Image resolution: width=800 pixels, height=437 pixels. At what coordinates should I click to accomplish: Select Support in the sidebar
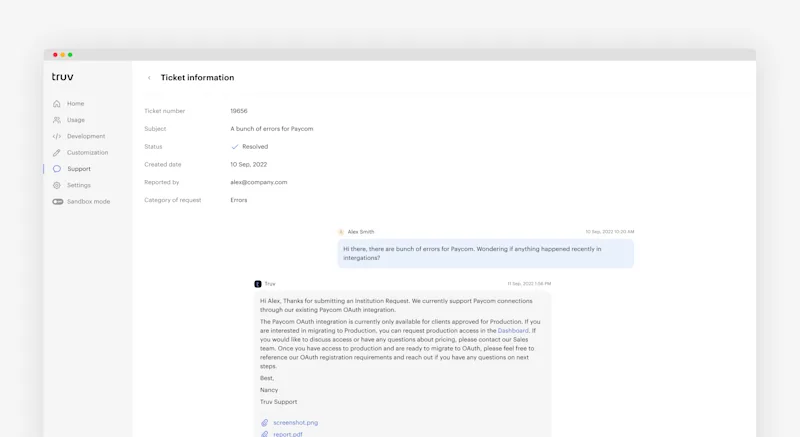point(79,169)
